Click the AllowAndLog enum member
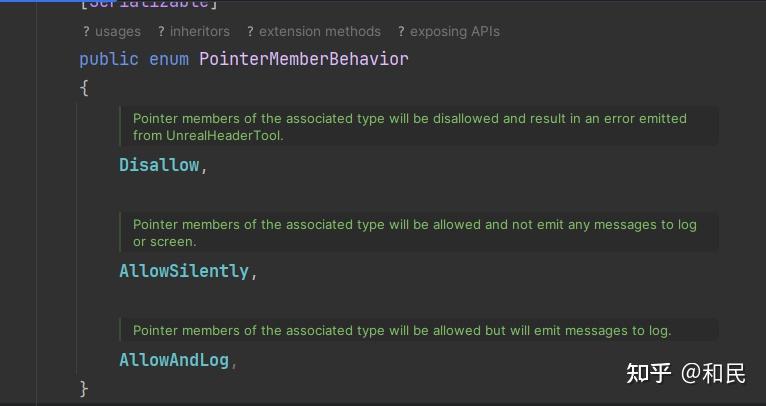This screenshot has height=406, width=766. coord(174,360)
